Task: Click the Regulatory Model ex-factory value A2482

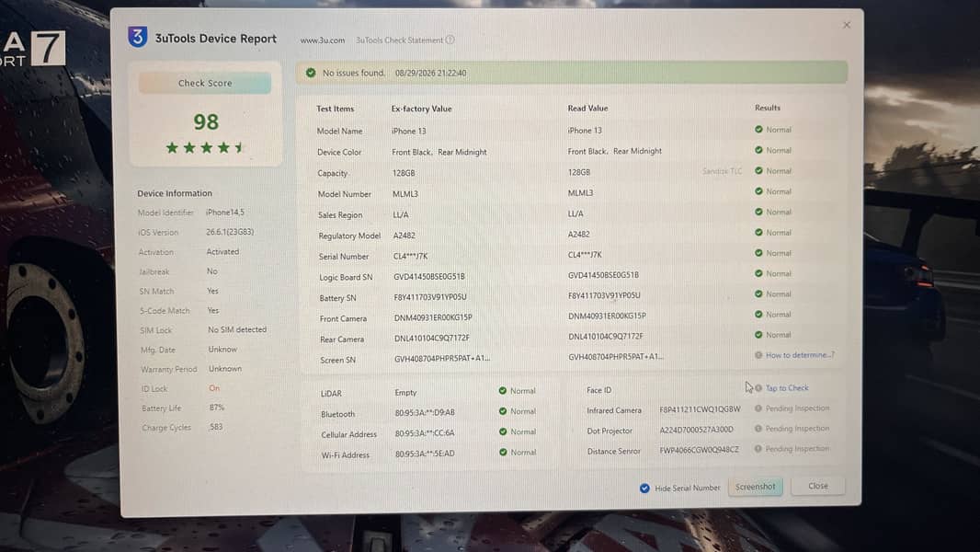Action: (x=404, y=236)
